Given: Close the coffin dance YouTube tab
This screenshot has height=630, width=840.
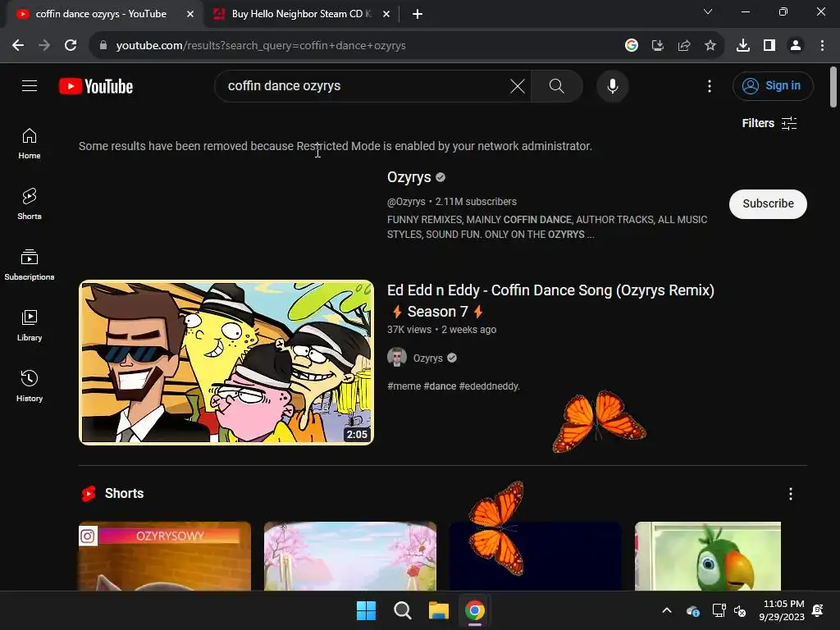Looking at the screenshot, I should [x=190, y=15].
